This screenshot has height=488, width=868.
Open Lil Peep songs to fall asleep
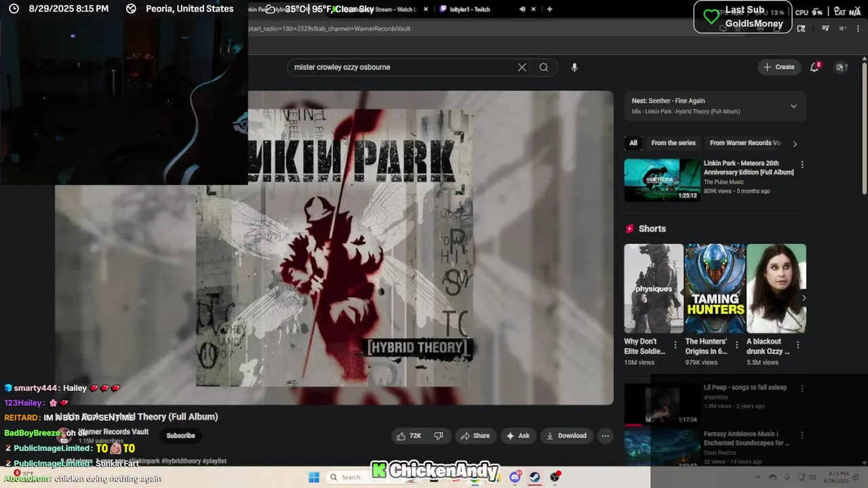coord(745,388)
